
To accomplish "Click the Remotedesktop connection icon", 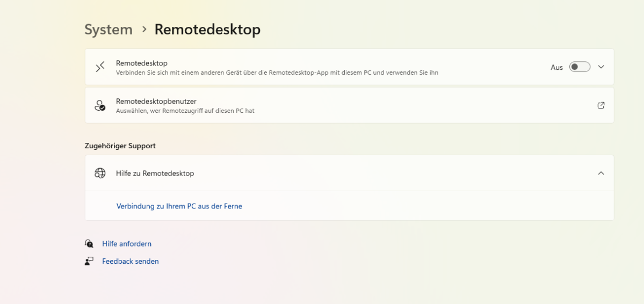I will pos(100,67).
